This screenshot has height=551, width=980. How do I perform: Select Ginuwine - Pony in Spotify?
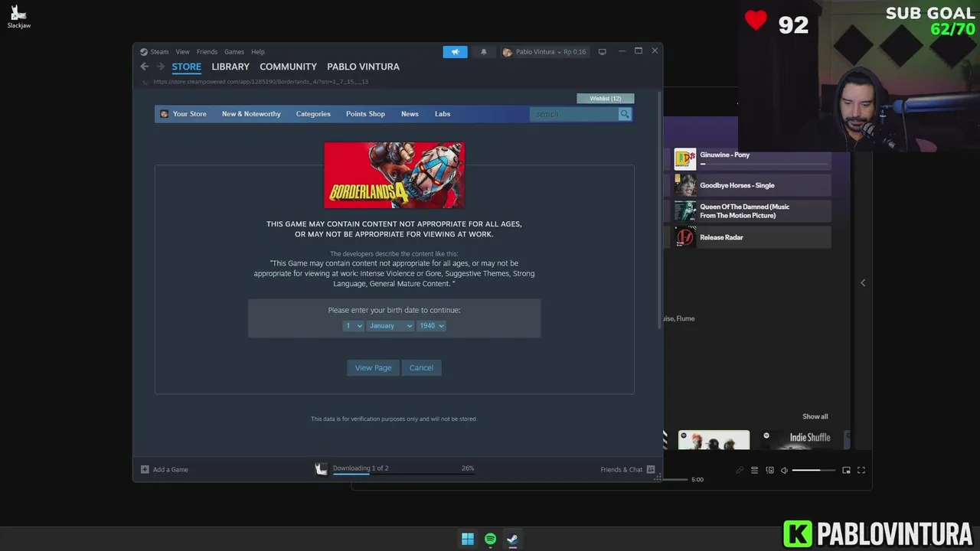752,159
